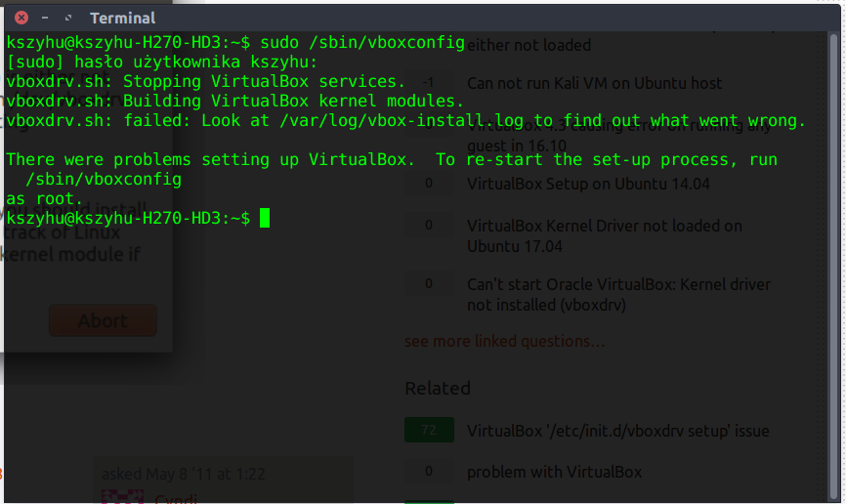Click the indented '/sbin/vboxconfig' line
Viewport: 846px width, 504px height.
104,179
